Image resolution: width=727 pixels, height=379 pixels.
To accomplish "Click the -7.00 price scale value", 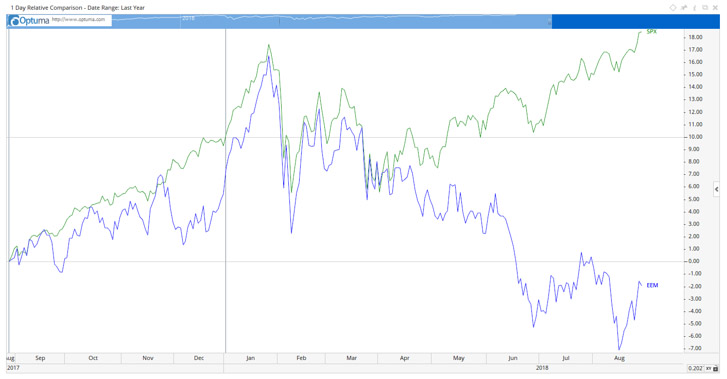I will tap(695, 348).
